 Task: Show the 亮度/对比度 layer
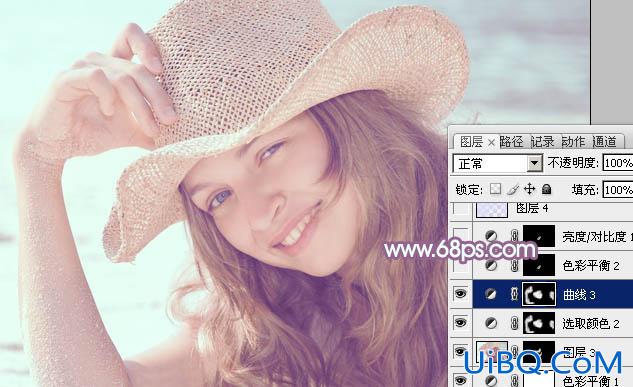[x=461, y=236]
